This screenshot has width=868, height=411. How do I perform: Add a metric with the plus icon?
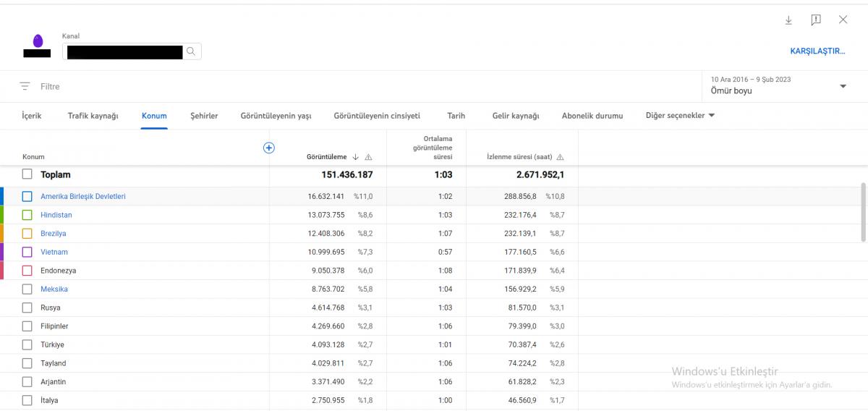(x=268, y=148)
